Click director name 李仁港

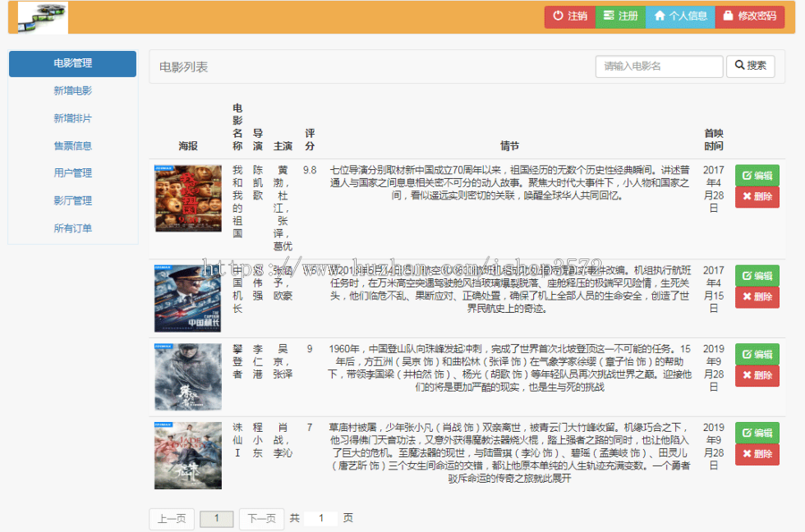[258, 362]
